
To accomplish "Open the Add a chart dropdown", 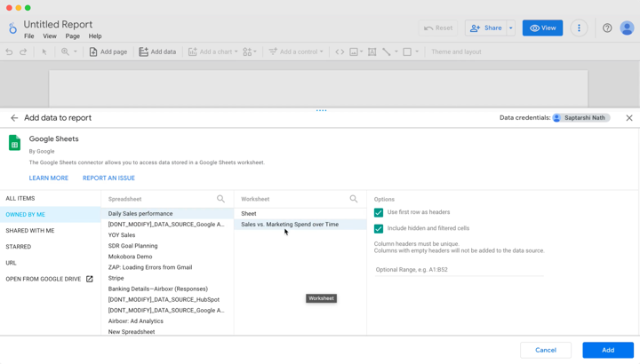I will pyautogui.click(x=212, y=51).
